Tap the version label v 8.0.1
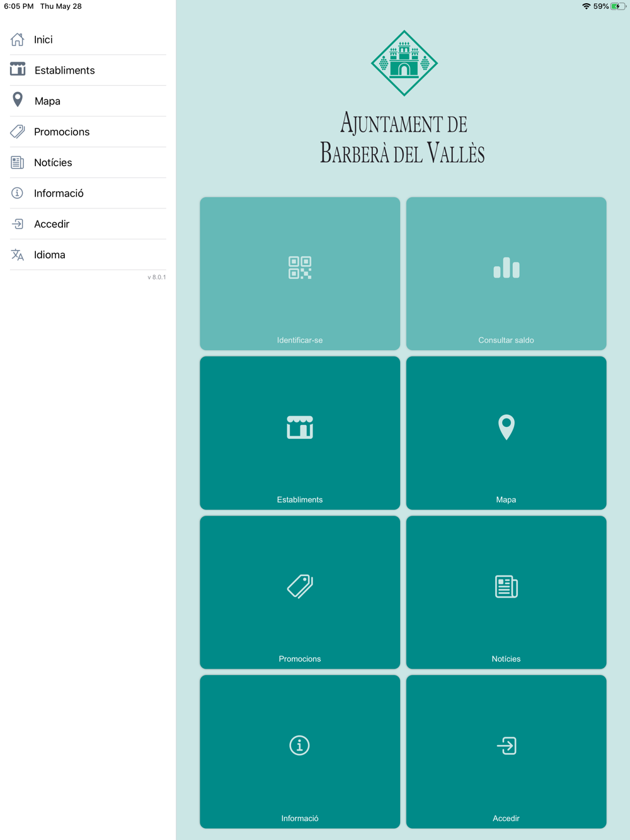This screenshot has height=840, width=630. pos(157,277)
